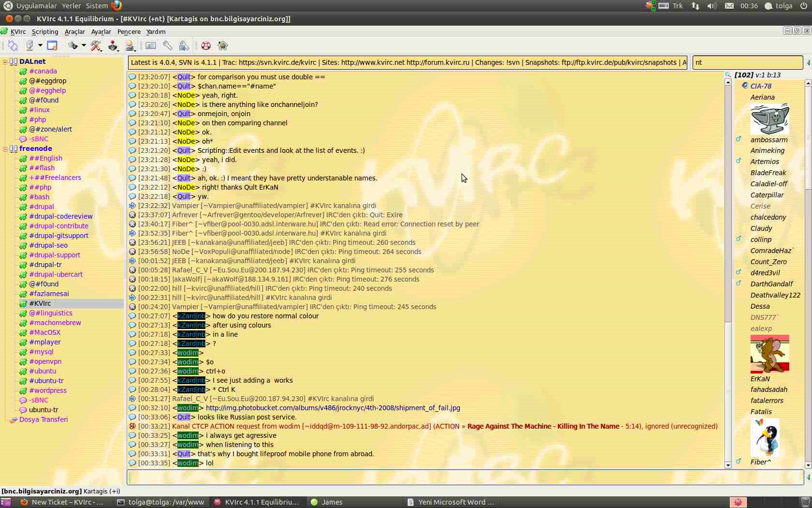
Task: Select user DarthGandalf in the nick list
Action: 771,284
